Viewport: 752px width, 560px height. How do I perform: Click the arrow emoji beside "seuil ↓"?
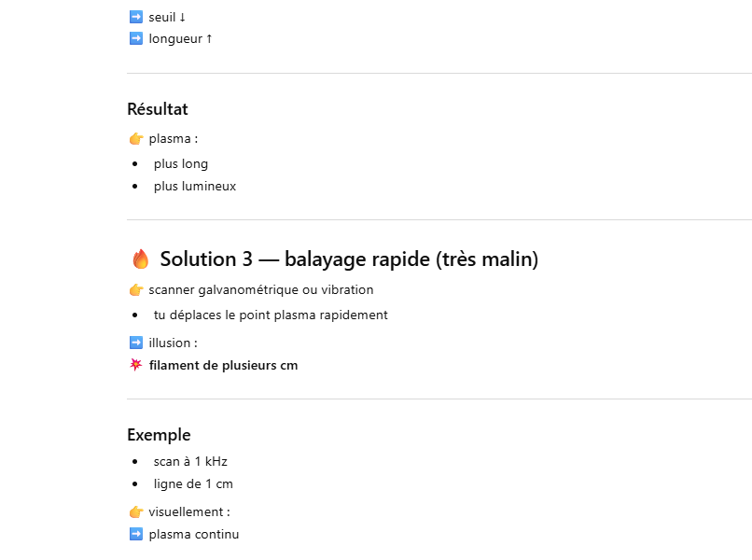click(x=135, y=17)
